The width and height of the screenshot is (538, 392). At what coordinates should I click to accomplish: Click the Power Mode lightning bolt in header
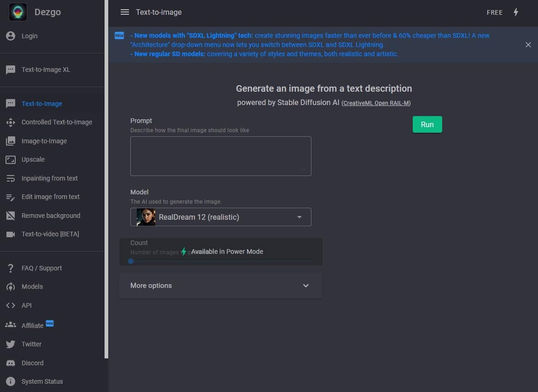pos(516,12)
